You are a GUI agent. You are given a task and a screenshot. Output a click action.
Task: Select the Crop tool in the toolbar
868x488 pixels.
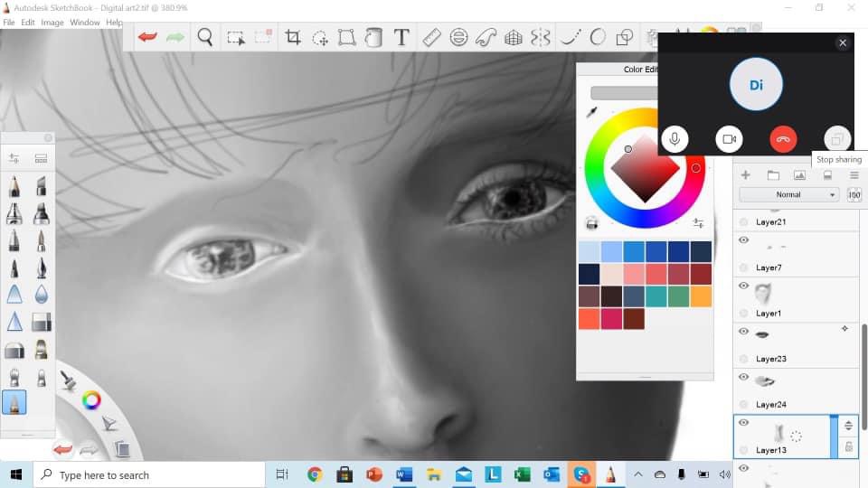pos(293,37)
